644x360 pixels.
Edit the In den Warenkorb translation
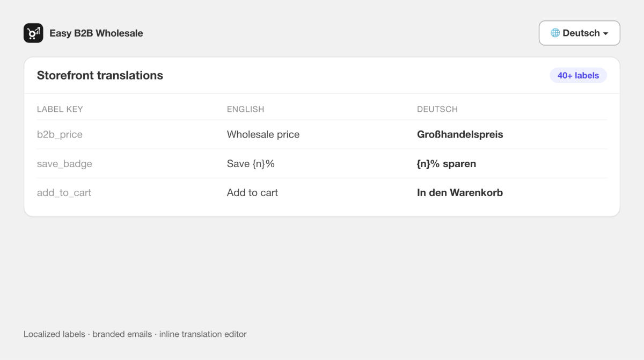(x=460, y=192)
